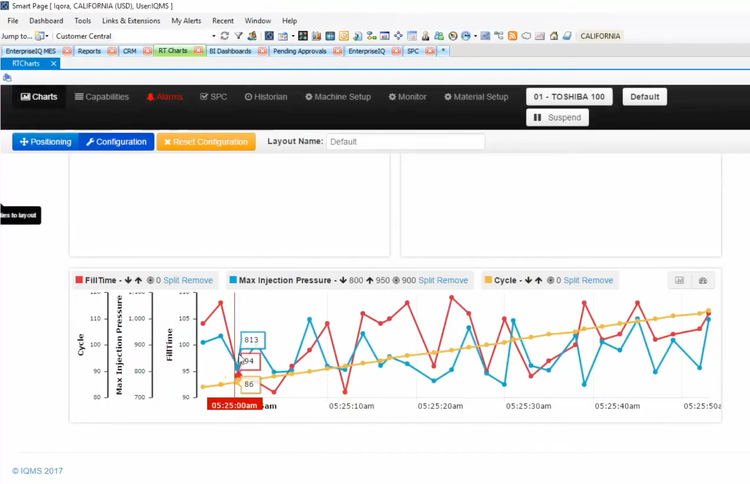The height and width of the screenshot is (484, 750).
Task: Click the FillTime lower limit down arrow
Action: tap(128, 280)
